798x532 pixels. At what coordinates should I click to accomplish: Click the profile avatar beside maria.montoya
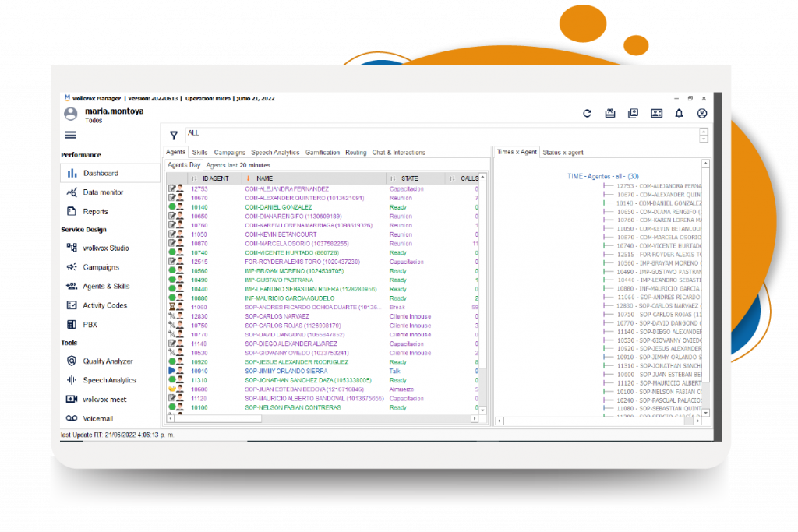point(71,115)
